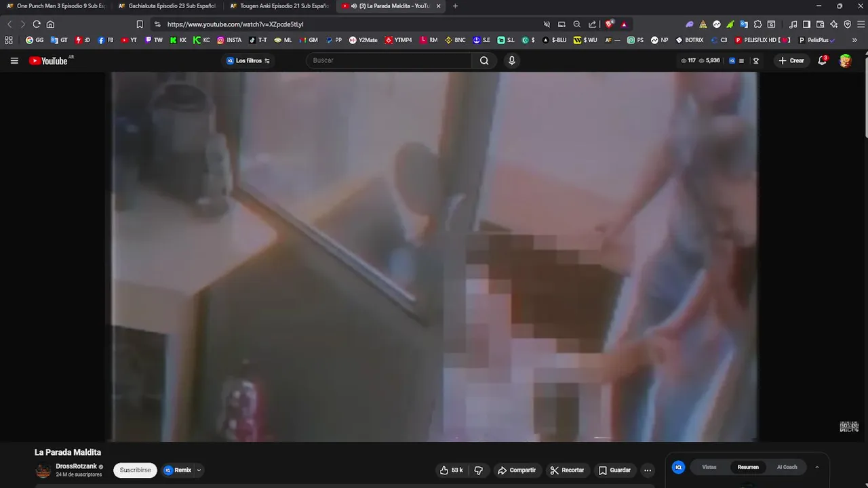Open the TW Twitch bookmark
868x488 pixels.
(154, 40)
